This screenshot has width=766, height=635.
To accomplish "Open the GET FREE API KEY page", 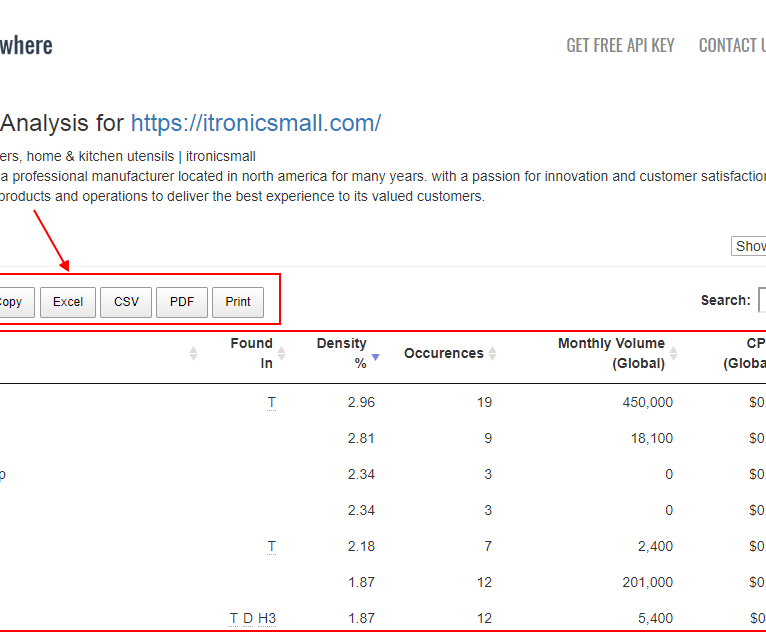I will click(620, 45).
